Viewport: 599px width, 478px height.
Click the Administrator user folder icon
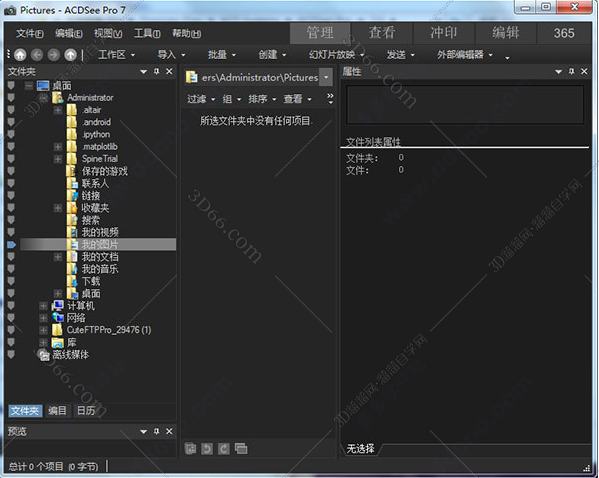pyautogui.click(x=58, y=98)
